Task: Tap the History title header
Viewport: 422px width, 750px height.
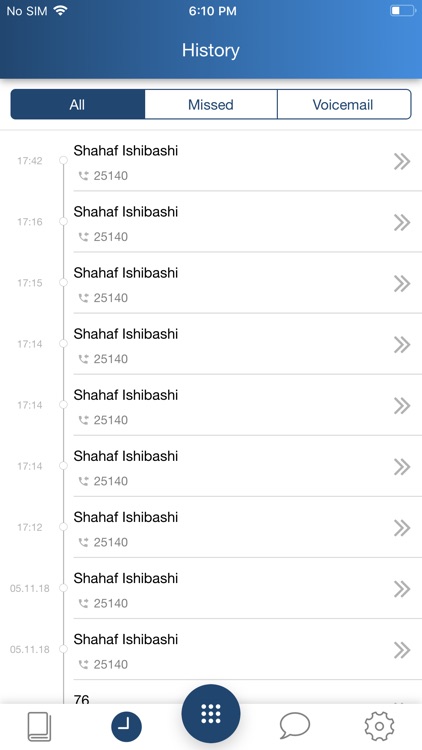Action: click(211, 50)
